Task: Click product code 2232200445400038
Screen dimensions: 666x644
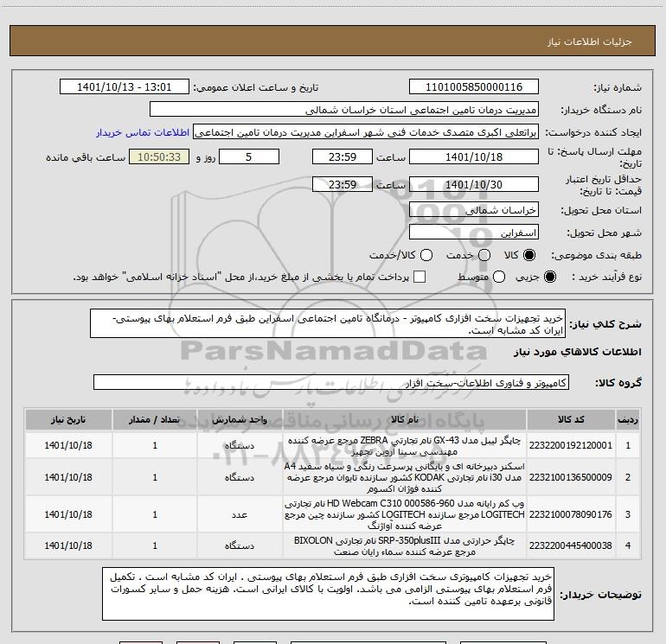Action: coord(571,545)
